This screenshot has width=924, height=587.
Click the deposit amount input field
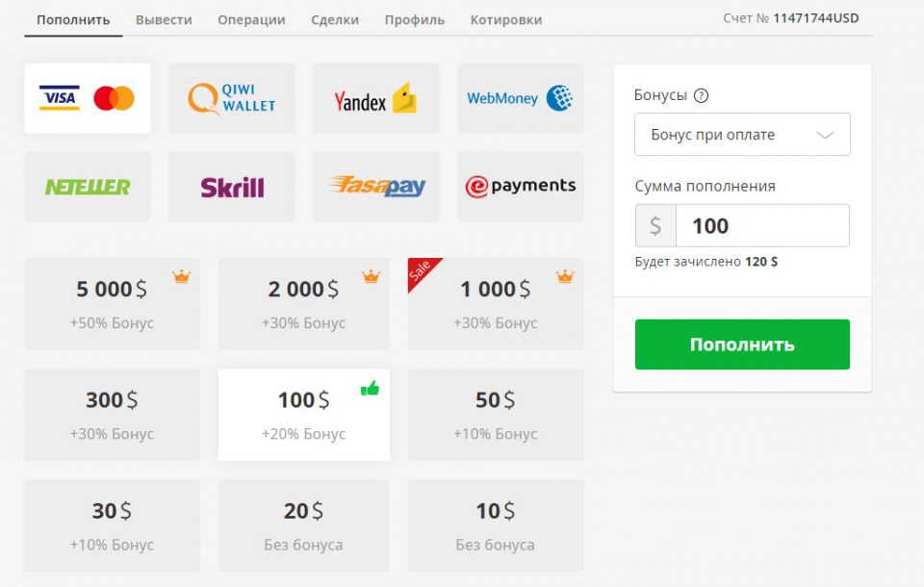(x=761, y=226)
